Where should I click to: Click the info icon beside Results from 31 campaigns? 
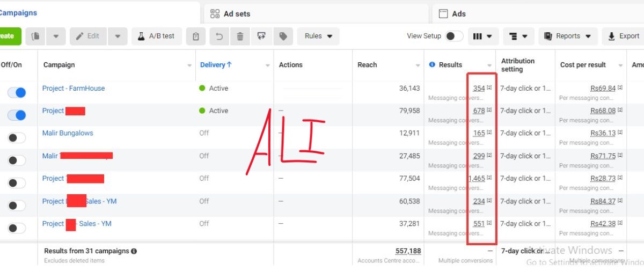coord(134,251)
